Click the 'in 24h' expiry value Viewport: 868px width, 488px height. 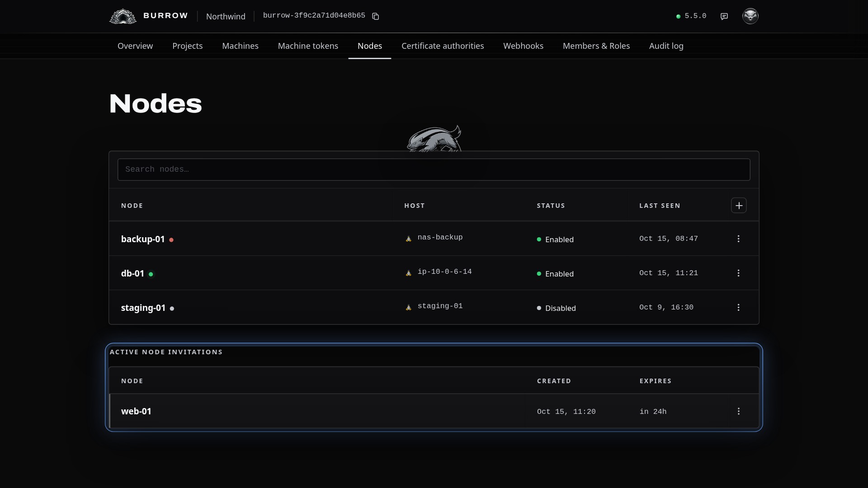(653, 412)
